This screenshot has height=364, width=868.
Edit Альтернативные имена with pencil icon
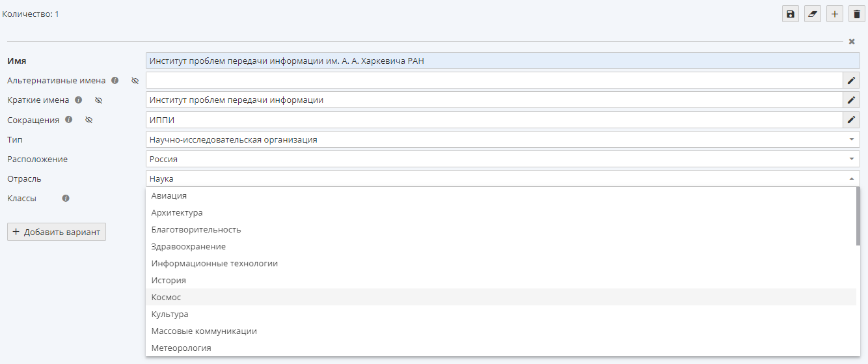pos(852,80)
